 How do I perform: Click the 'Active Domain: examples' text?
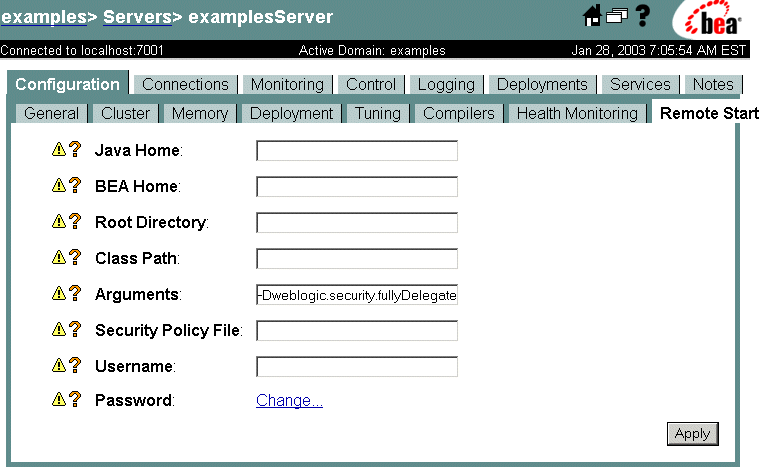[x=372, y=50]
